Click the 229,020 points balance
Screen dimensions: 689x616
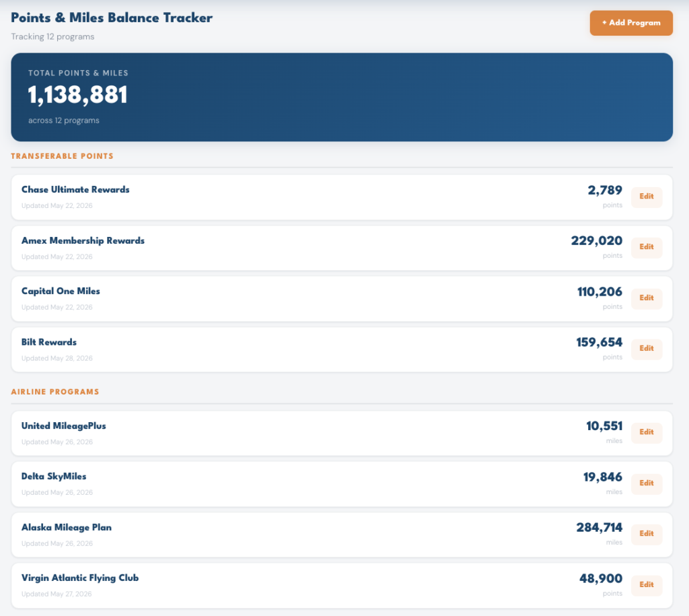pos(596,241)
